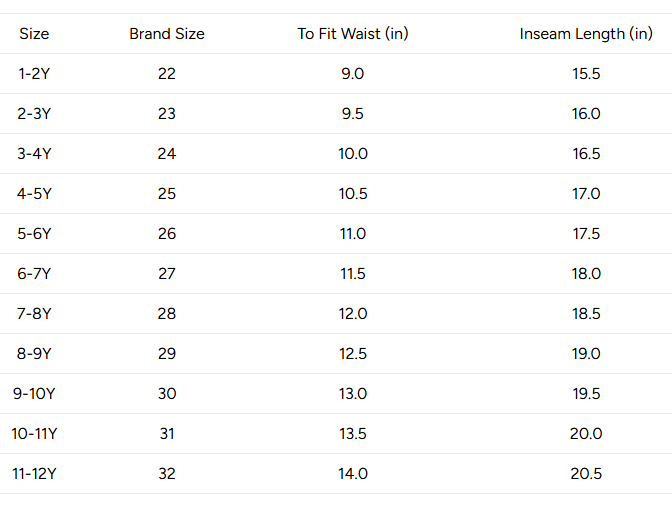Image resolution: width=672 pixels, height=505 pixels.
Task: Select the 1-2Y size cell
Action: tap(34, 74)
